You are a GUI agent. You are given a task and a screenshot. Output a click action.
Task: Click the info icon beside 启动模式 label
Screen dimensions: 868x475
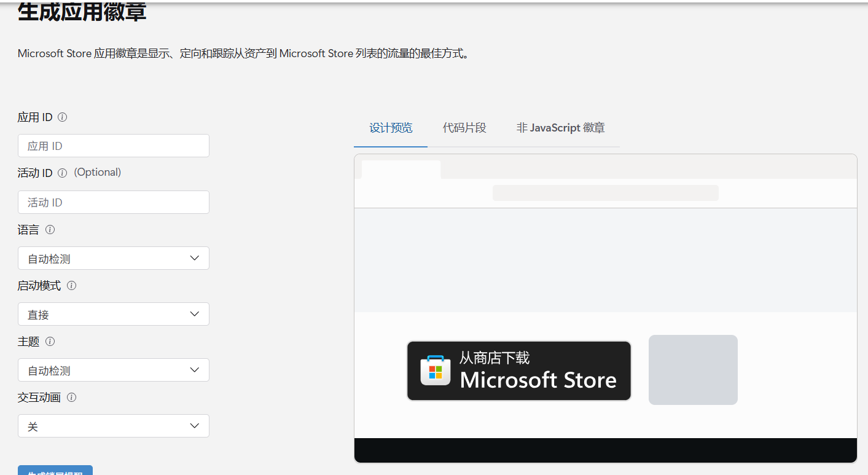click(x=71, y=285)
